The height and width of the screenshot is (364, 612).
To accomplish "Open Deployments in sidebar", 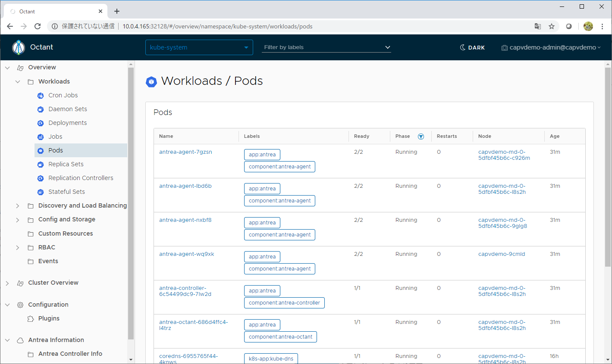I will (x=68, y=123).
